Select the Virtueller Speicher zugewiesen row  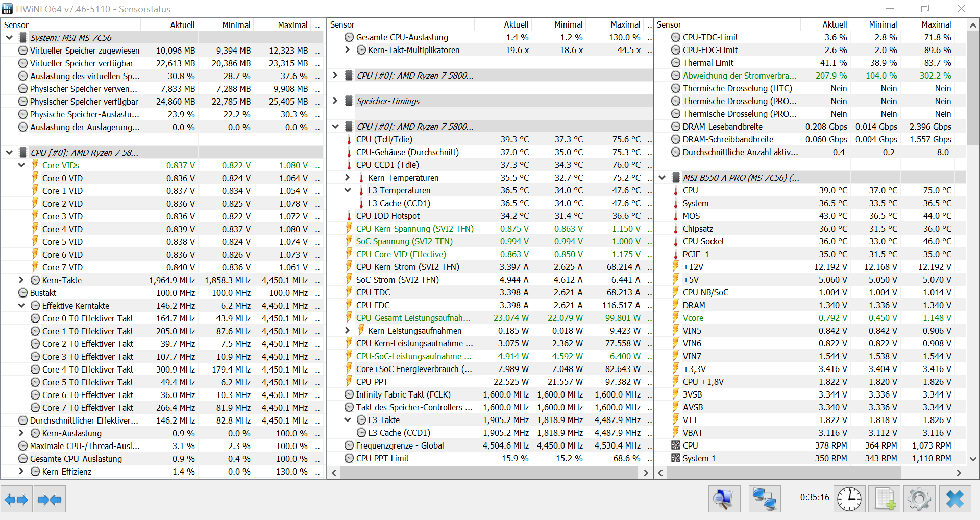pos(162,51)
